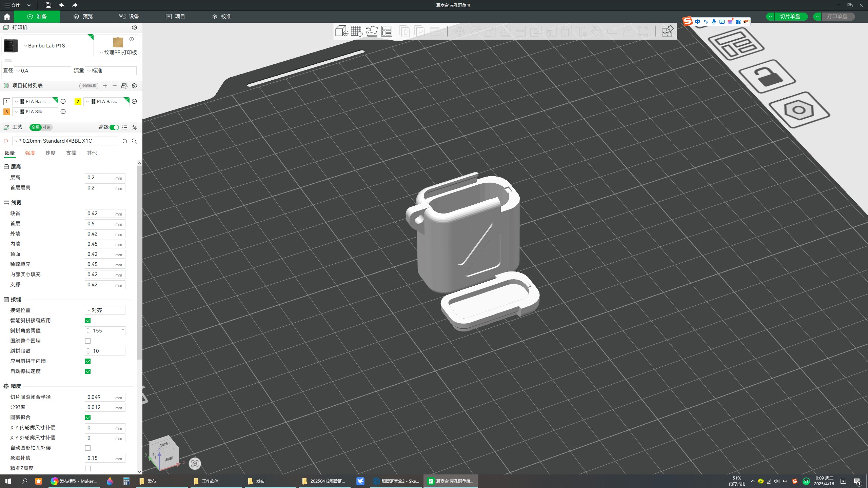Undo the last action
The height and width of the screenshot is (488, 868).
coord(61,5)
